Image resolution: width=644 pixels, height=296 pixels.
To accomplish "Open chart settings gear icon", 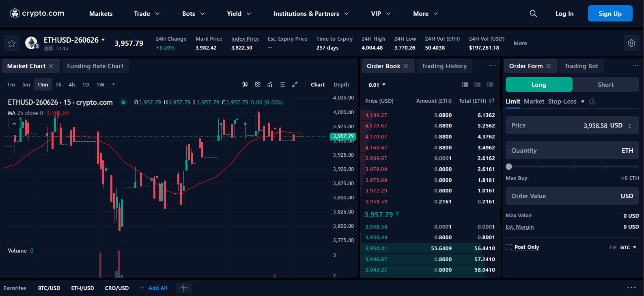I will tap(257, 84).
